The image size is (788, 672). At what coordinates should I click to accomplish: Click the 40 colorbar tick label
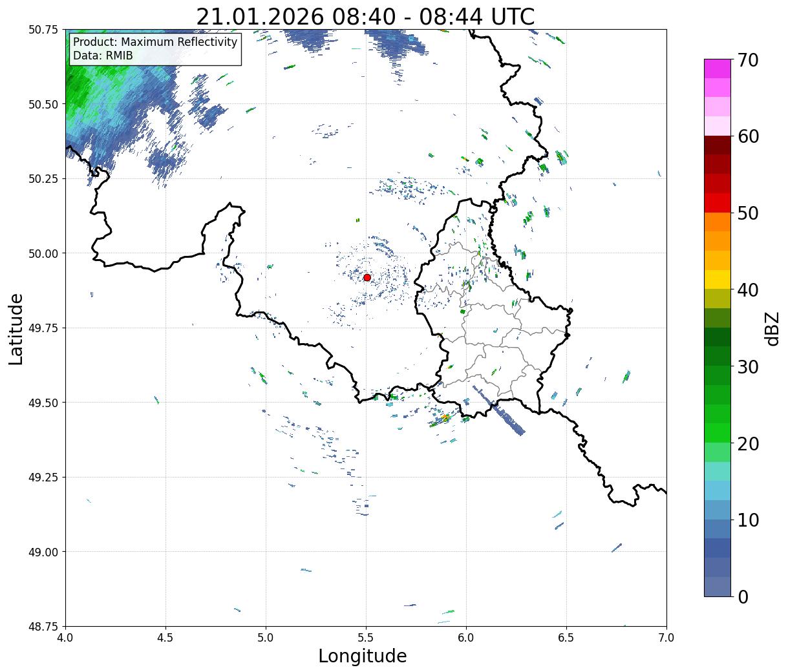click(x=747, y=290)
